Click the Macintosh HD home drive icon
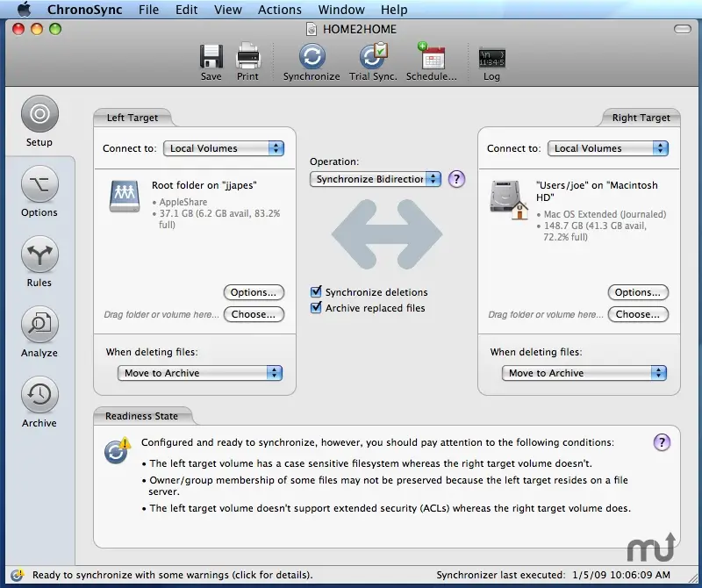 509,199
